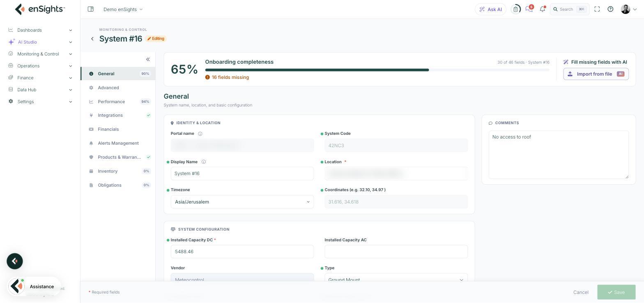Switch to the Performance section
644x303 pixels.
[x=118, y=102]
